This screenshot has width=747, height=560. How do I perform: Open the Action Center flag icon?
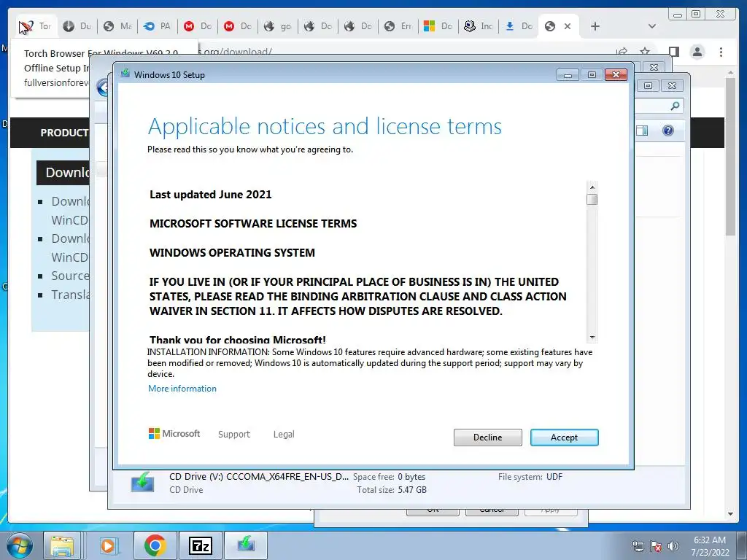point(656,546)
